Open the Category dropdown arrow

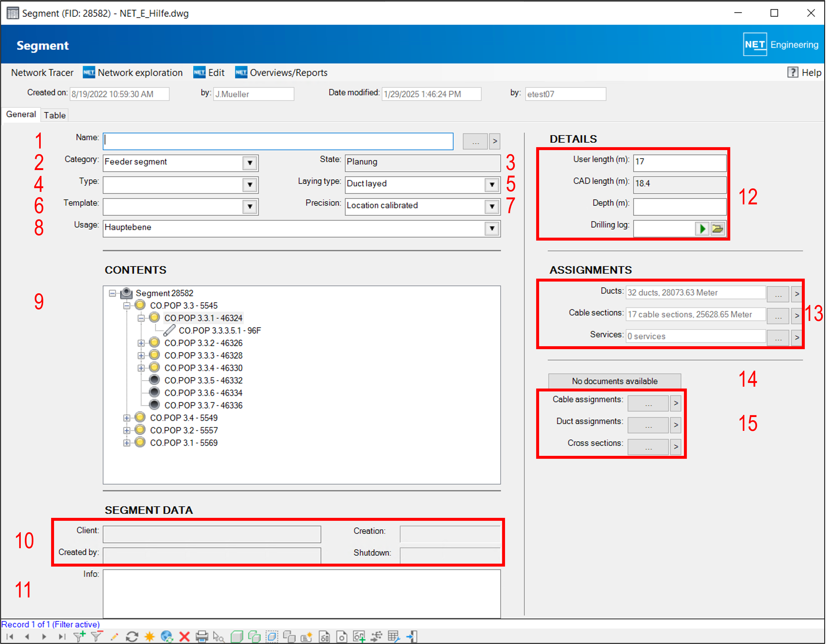pos(250,163)
